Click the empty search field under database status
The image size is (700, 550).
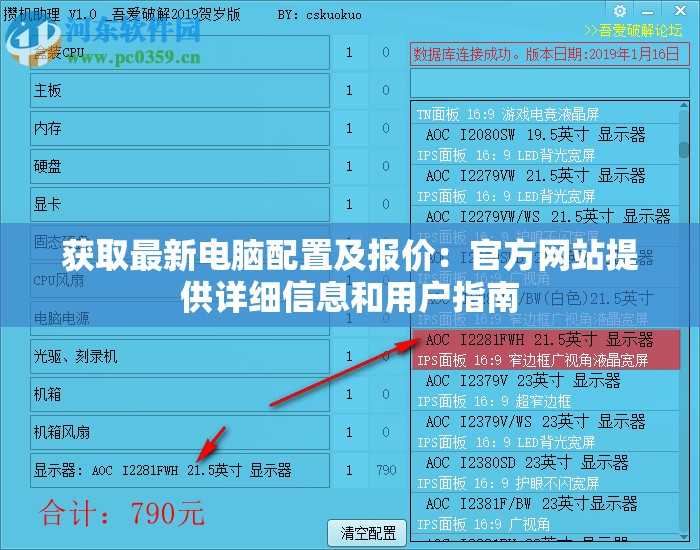[x=550, y=83]
